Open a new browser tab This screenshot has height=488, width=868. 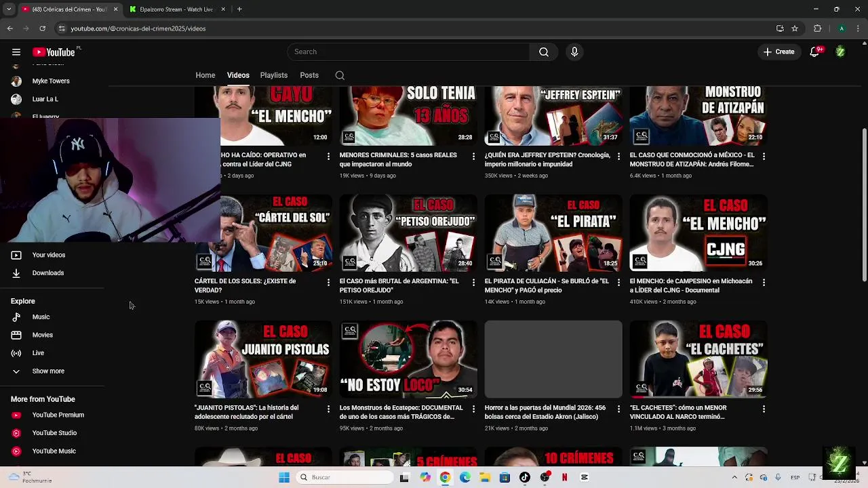(x=239, y=9)
